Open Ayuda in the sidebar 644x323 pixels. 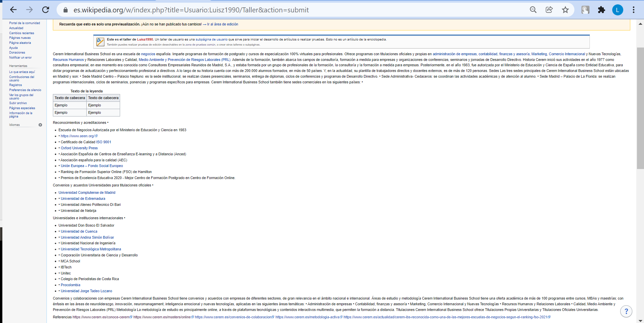point(13,48)
